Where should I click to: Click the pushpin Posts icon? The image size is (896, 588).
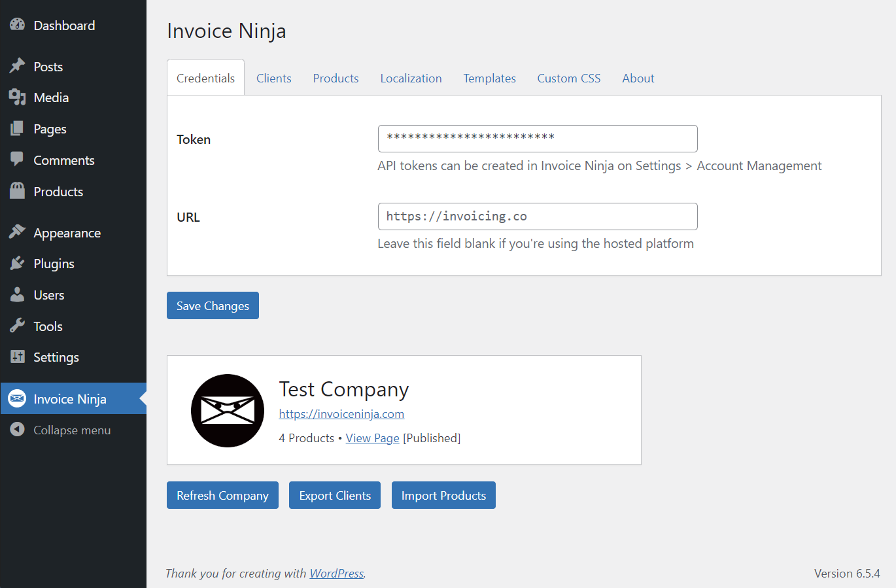pyautogui.click(x=17, y=65)
